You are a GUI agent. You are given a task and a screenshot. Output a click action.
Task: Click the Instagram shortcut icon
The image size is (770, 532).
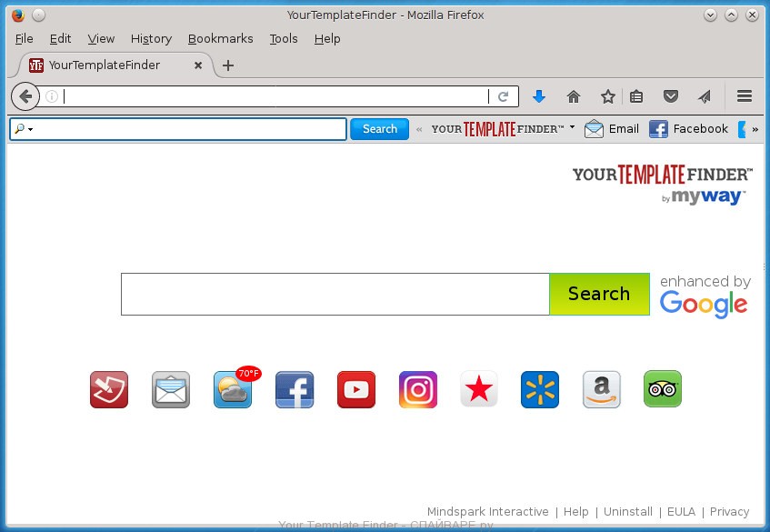(x=417, y=389)
